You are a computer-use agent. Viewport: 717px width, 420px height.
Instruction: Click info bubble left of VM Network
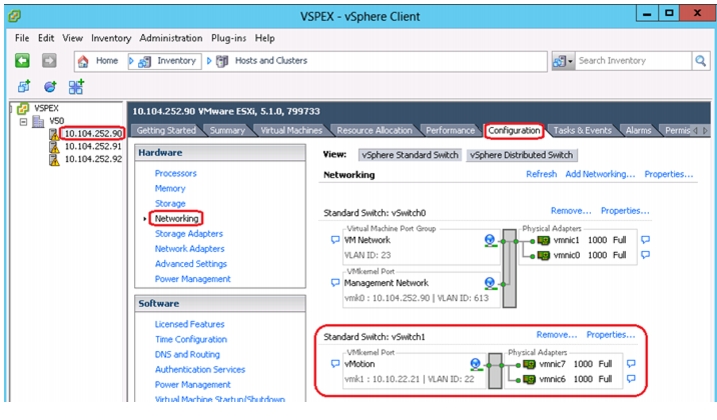coord(335,240)
